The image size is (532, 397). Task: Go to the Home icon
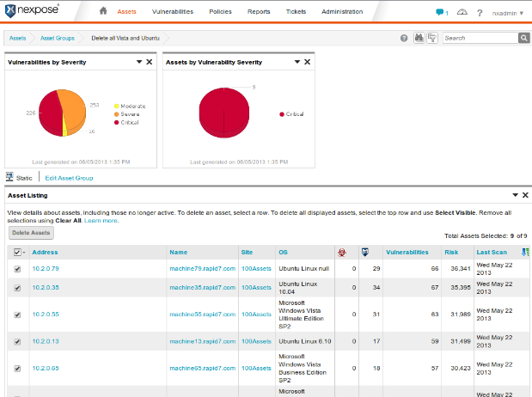[x=103, y=12]
